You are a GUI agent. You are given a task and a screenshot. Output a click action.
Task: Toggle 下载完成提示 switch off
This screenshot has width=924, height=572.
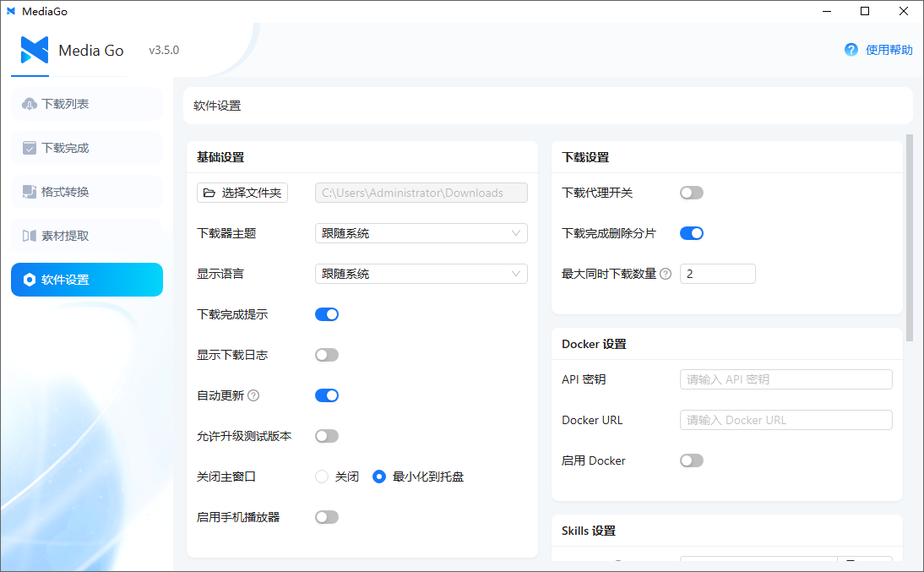327,314
